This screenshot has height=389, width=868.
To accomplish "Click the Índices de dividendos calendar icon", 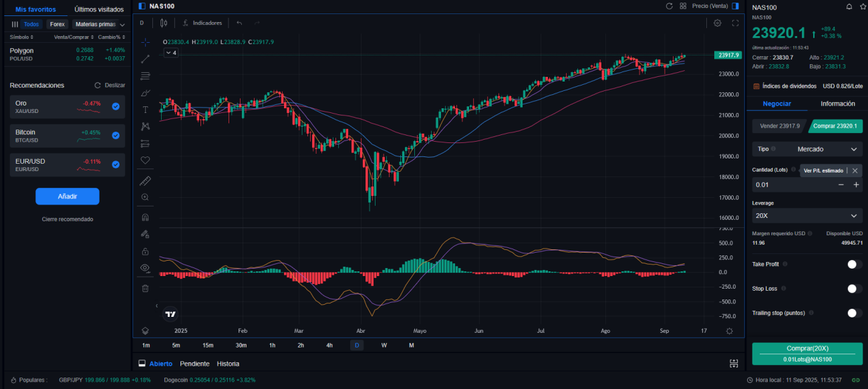I will pyautogui.click(x=756, y=86).
